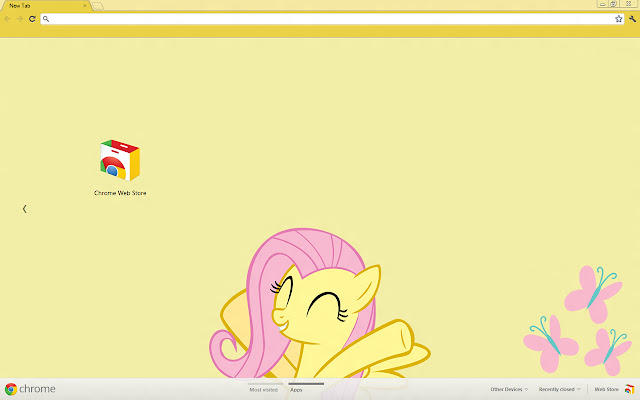The height and width of the screenshot is (400, 640).
Task: Switch to the Apps section
Action: [x=296, y=390]
